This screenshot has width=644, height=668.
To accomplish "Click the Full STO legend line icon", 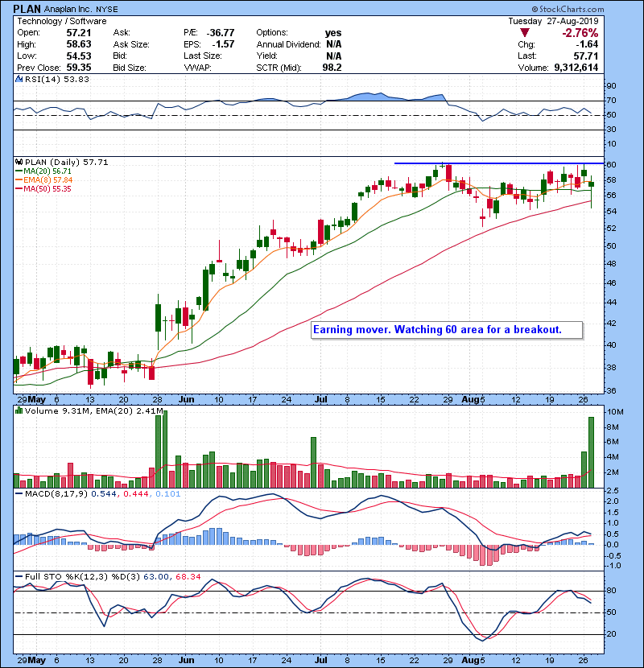I will [x=19, y=576].
